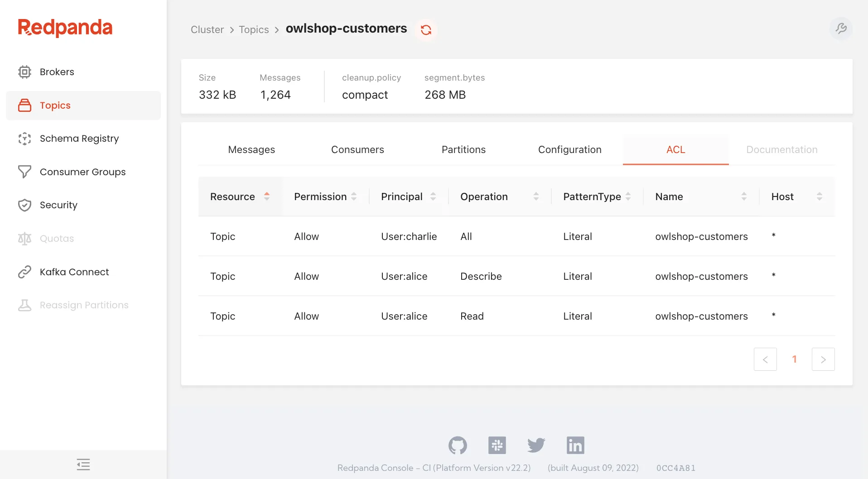Screen dimensions: 868x479
Task: Open Brokers in the sidebar
Action: 83,72
